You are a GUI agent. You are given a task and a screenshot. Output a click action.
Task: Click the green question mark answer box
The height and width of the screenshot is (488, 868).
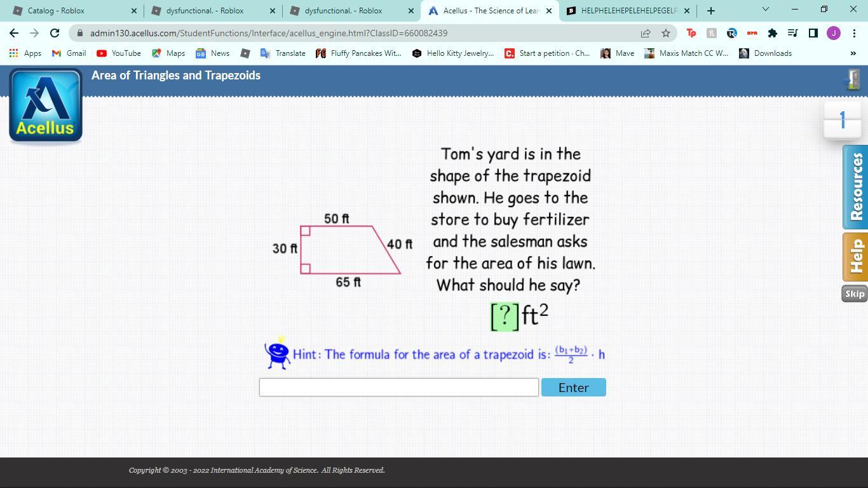point(505,316)
